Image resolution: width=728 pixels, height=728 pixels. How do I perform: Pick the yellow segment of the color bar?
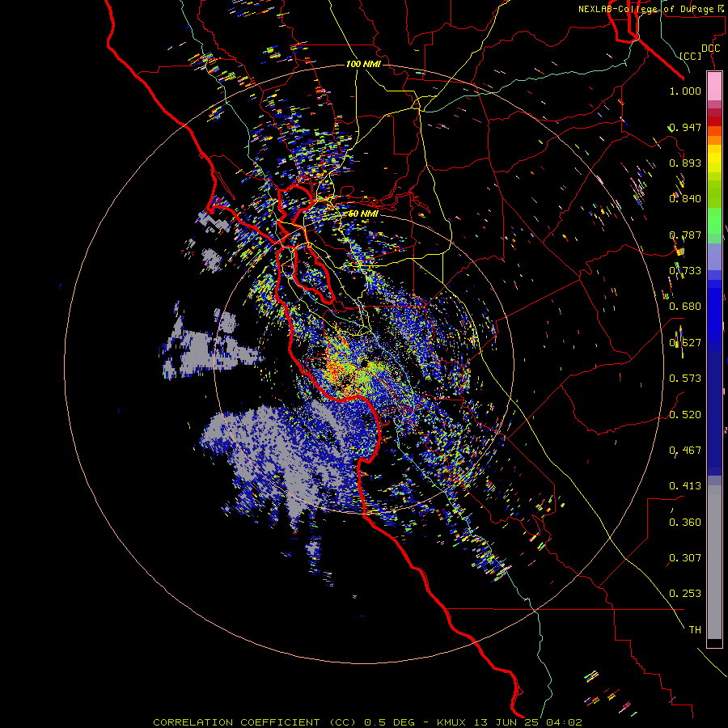pyautogui.click(x=714, y=159)
